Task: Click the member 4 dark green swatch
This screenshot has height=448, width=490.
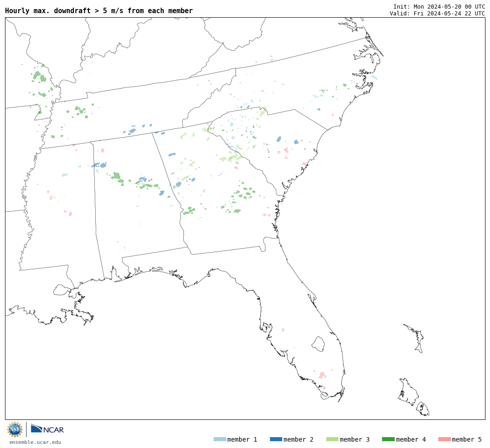Action: point(388,439)
